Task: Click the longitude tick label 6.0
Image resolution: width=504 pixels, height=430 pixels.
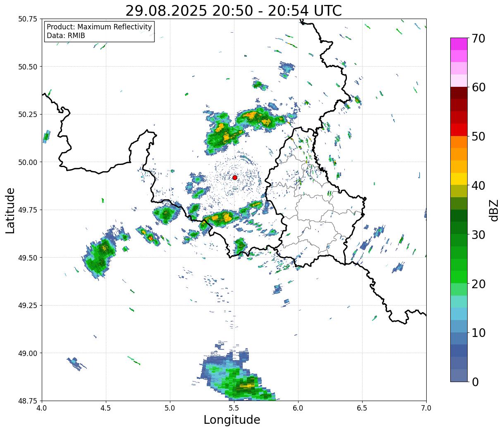Action: click(298, 408)
